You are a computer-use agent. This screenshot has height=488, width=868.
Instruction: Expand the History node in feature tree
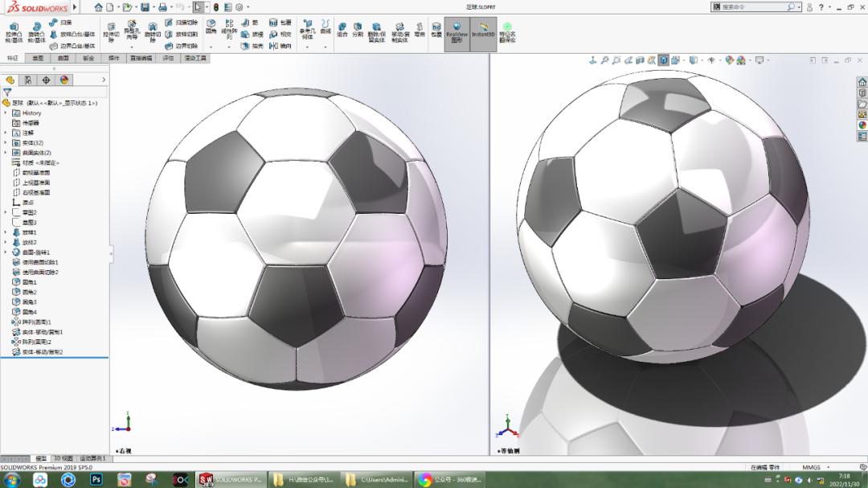(5, 113)
